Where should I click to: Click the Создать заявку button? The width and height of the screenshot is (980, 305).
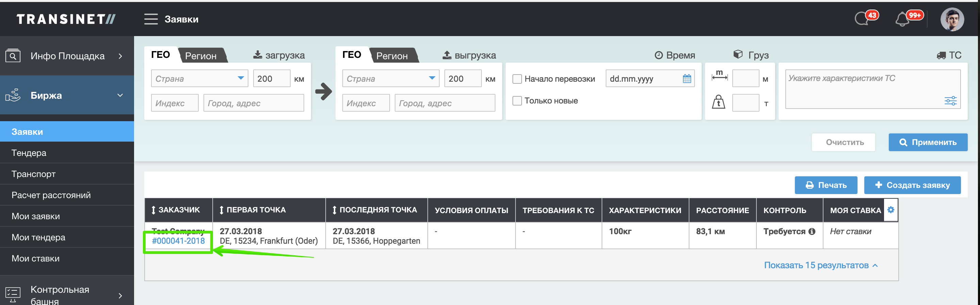912,185
